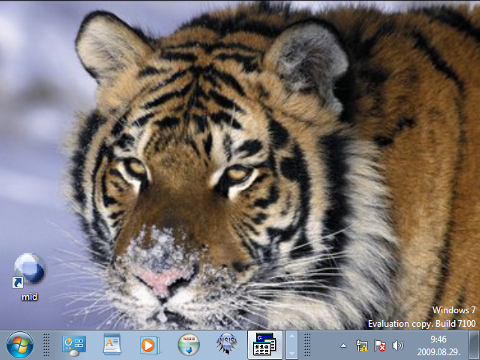
Task: Click the taskbar scroll up arrow
Action: [292, 337]
